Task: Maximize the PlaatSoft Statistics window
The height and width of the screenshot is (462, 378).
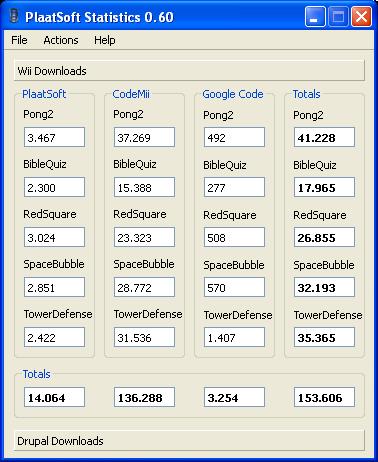Action: 338,17
